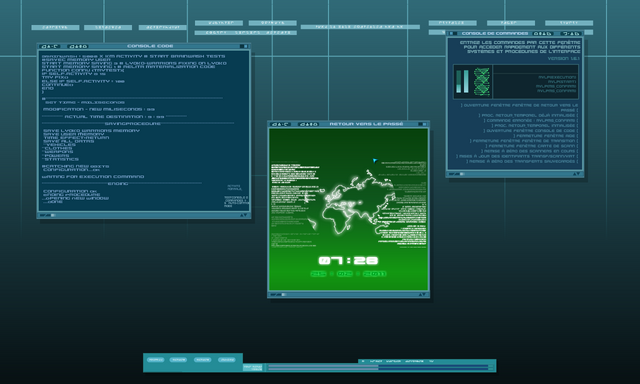The image size is (640, 384).
Task: Click the green date readout under the clock
Action: (x=348, y=273)
